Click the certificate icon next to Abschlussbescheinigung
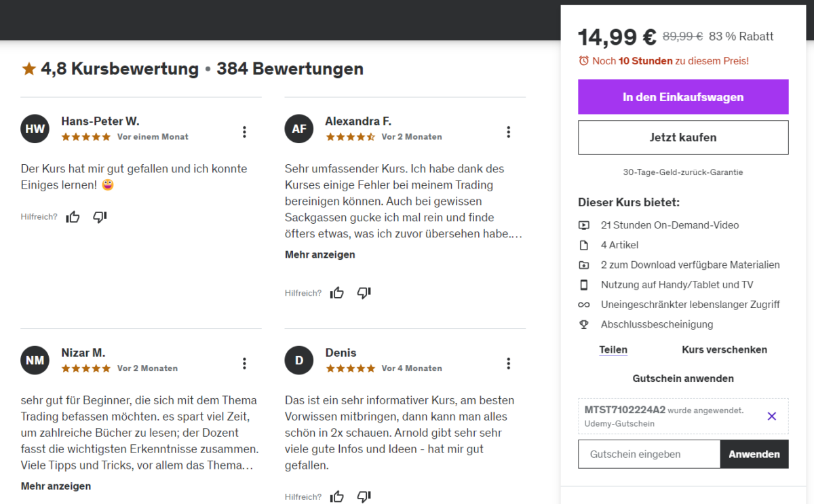 [584, 324]
